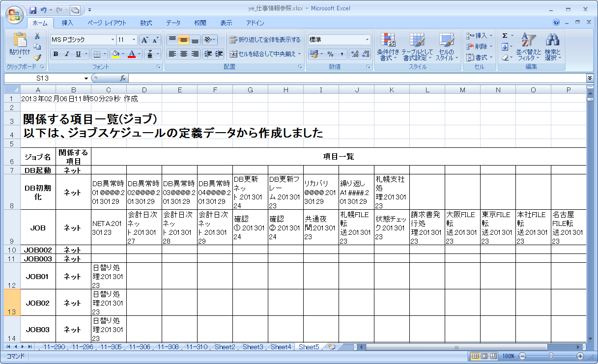The height and width of the screenshot is (364, 598).
Task: Open sort and filter (並べ替えとフィルタ)
Action: pos(529,47)
